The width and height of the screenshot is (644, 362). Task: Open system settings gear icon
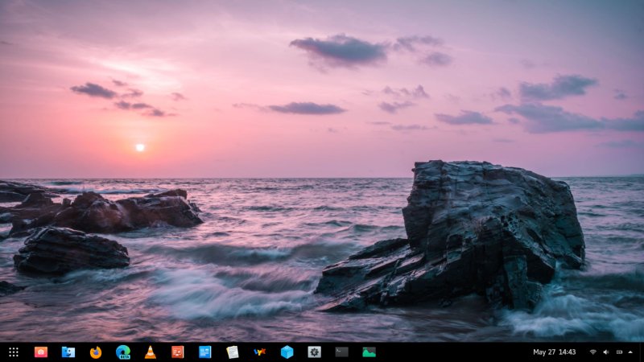click(314, 352)
